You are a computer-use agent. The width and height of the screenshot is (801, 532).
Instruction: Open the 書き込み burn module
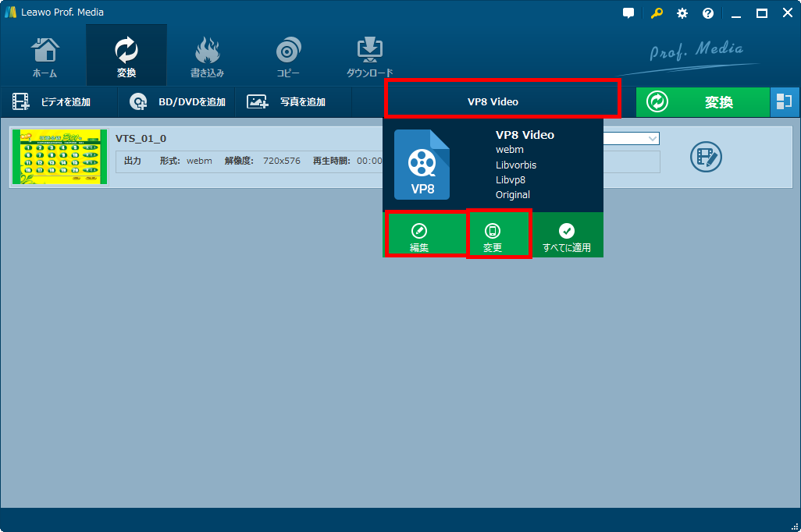coord(208,56)
